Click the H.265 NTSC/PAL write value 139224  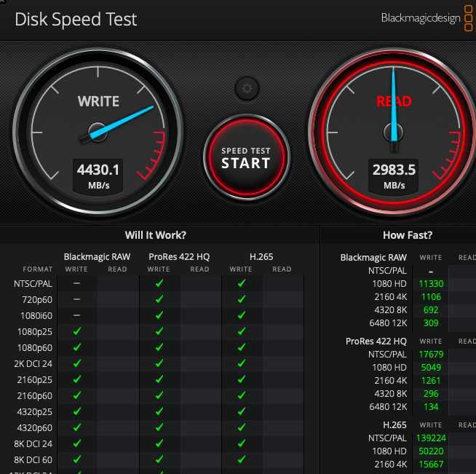pyautogui.click(x=431, y=438)
